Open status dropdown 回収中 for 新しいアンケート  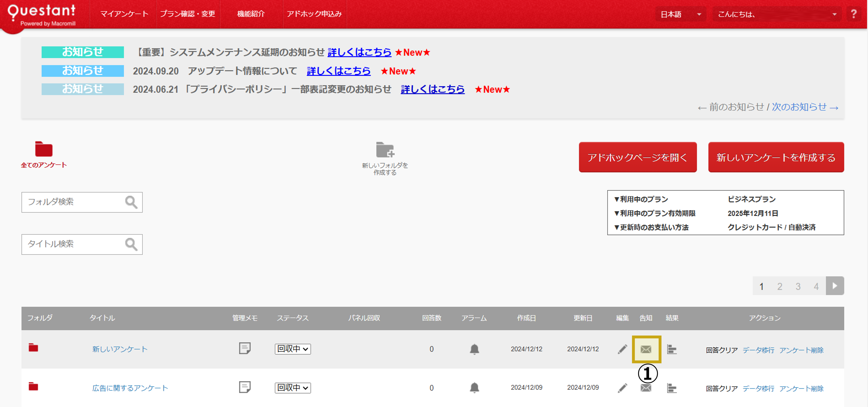tap(293, 349)
